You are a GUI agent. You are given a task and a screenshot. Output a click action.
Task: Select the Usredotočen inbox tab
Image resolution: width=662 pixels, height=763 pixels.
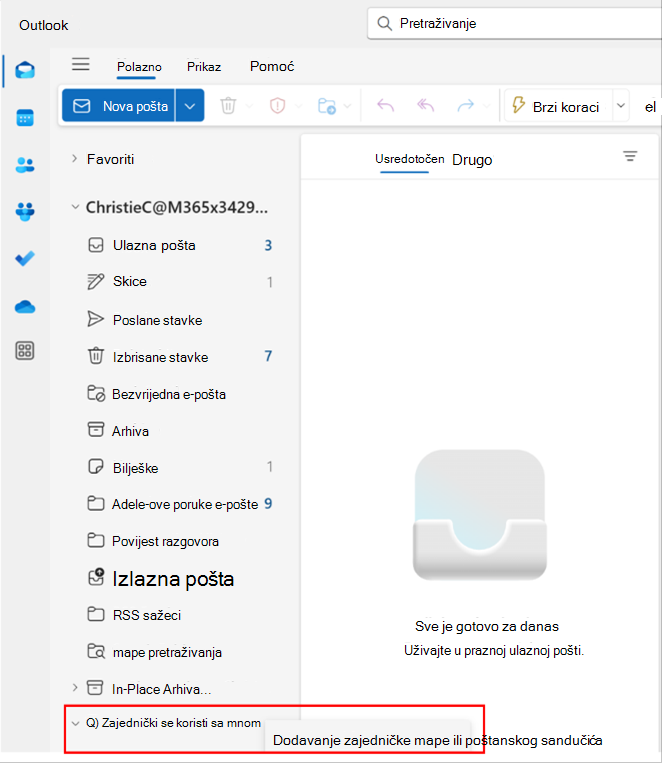(x=409, y=159)
